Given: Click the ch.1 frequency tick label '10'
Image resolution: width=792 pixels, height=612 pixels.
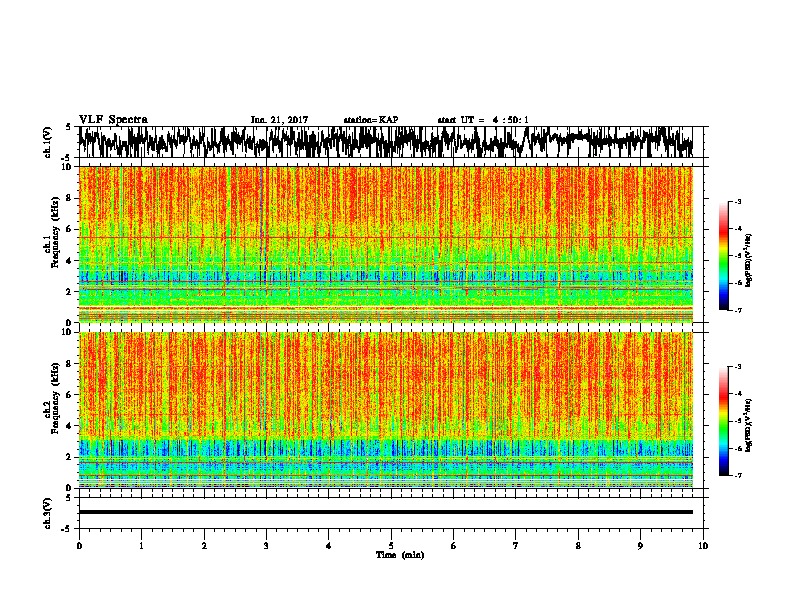Looking at the screenshot, I should pos(69,167).
